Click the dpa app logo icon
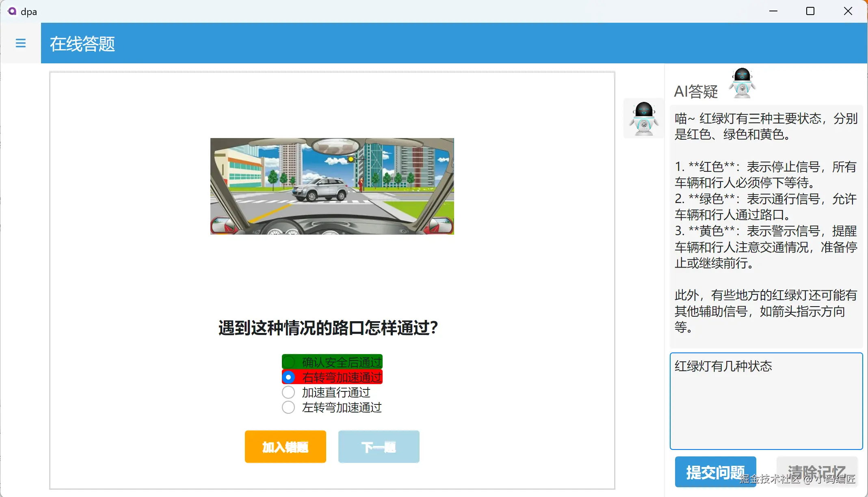This screenshot has height=497, width=868. click(x=12, y=11)
